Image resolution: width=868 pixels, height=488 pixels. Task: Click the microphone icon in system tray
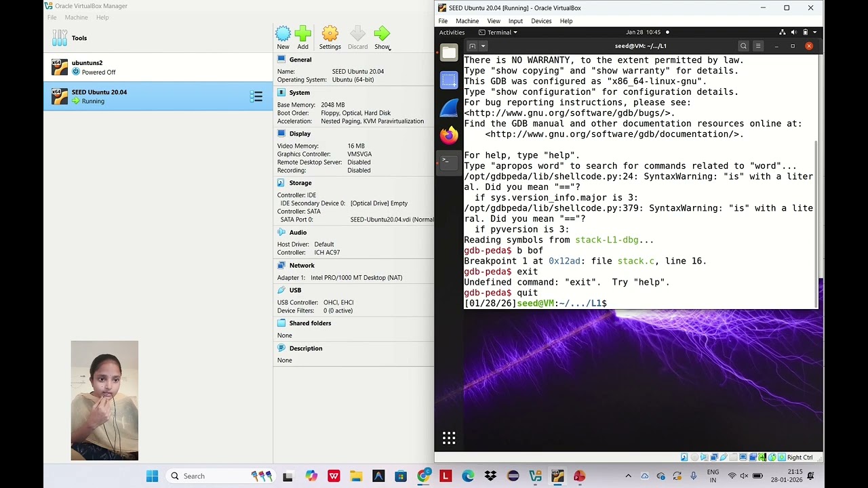[x=693, y=476]
